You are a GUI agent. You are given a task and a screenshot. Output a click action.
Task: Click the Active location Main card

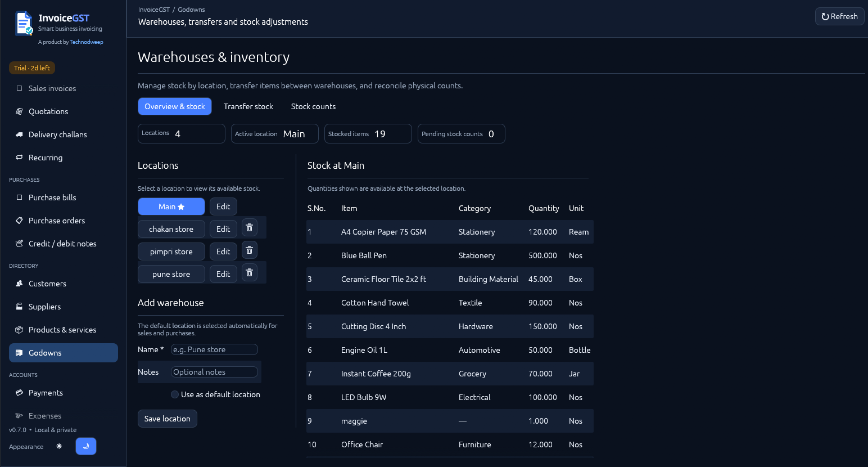click(275, 133)
